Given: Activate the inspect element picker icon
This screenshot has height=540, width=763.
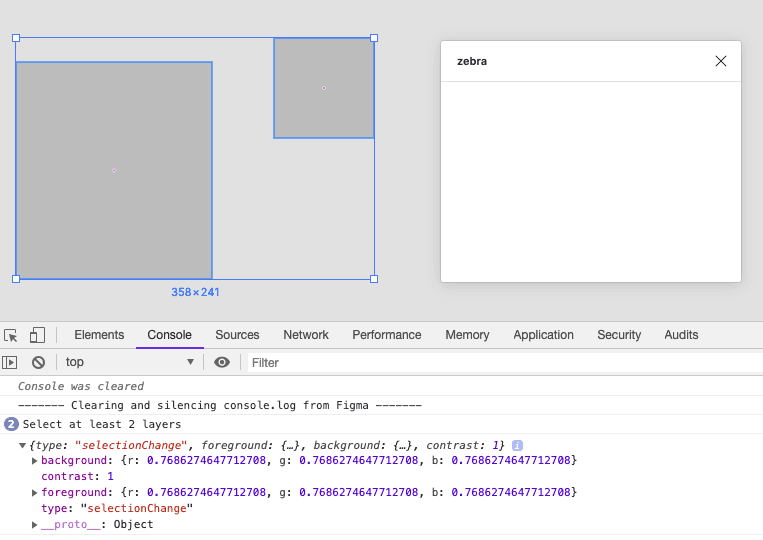Looking at the screenshot, I should click(x=11, y=335).
